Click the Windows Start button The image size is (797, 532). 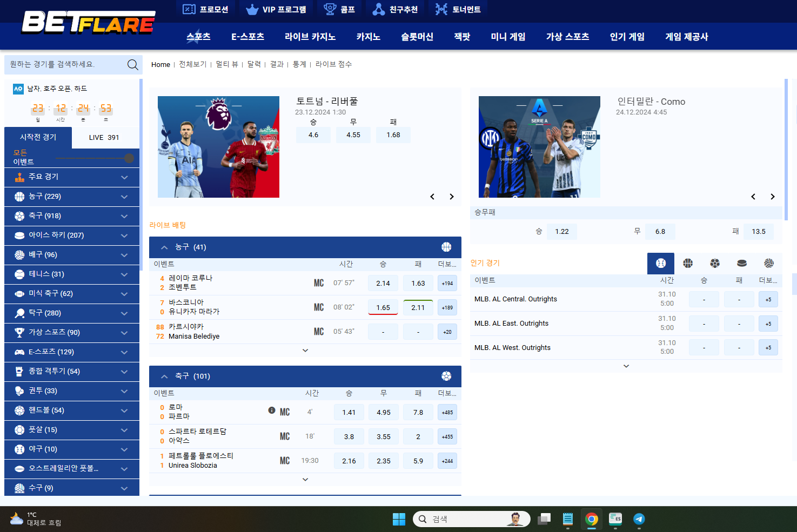click(399, 519)
